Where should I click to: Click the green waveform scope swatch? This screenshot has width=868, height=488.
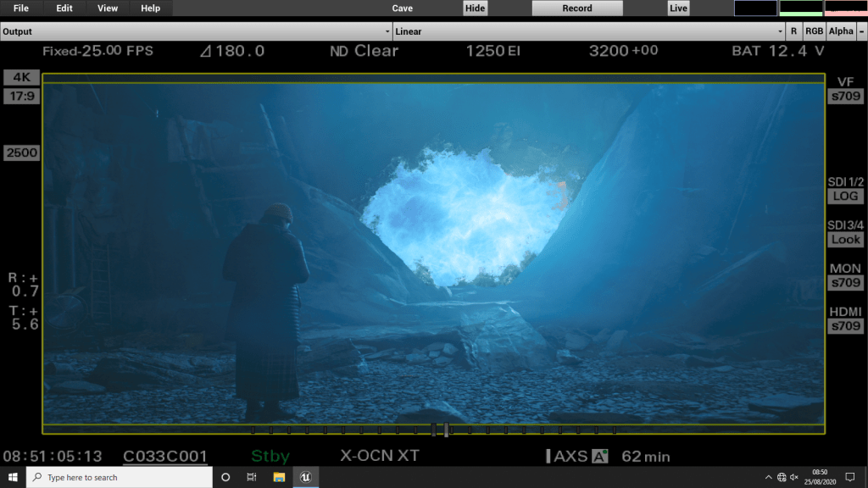click(800, 8)
